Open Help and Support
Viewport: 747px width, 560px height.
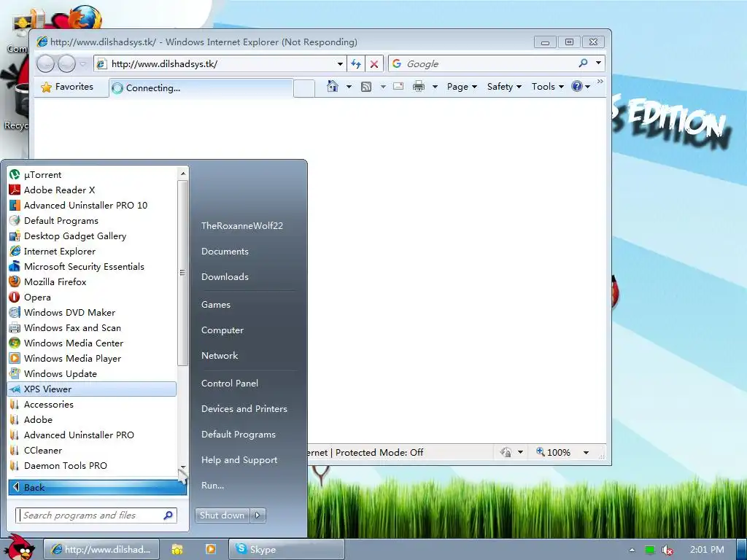coord(239,460)
